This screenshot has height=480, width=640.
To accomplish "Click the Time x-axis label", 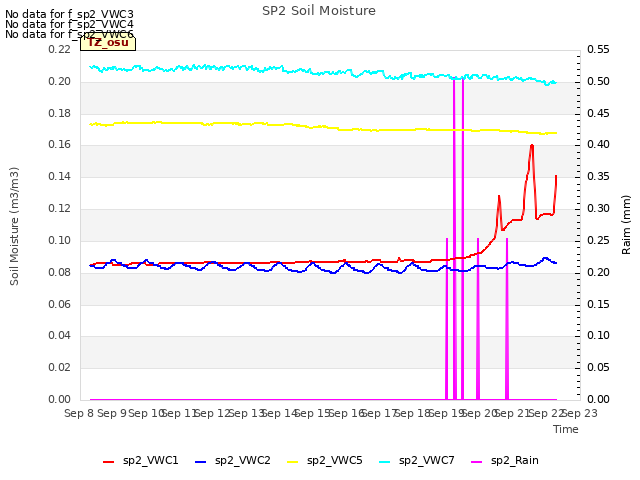I will tap(566, 429).
